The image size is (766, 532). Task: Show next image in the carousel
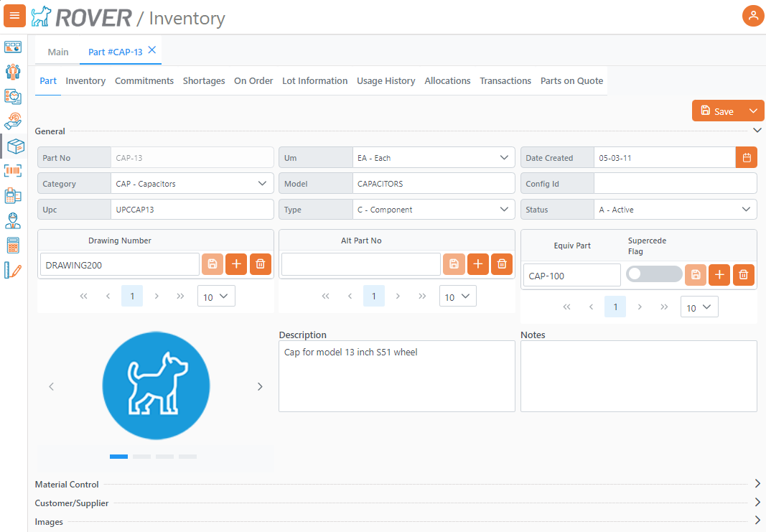260,386
